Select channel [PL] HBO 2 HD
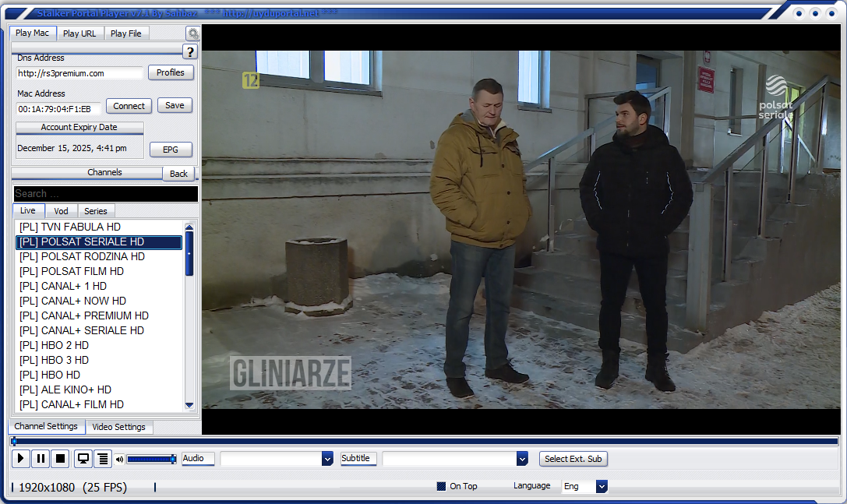847x504 pixels. pyautogui.click(x=100, y=345)
